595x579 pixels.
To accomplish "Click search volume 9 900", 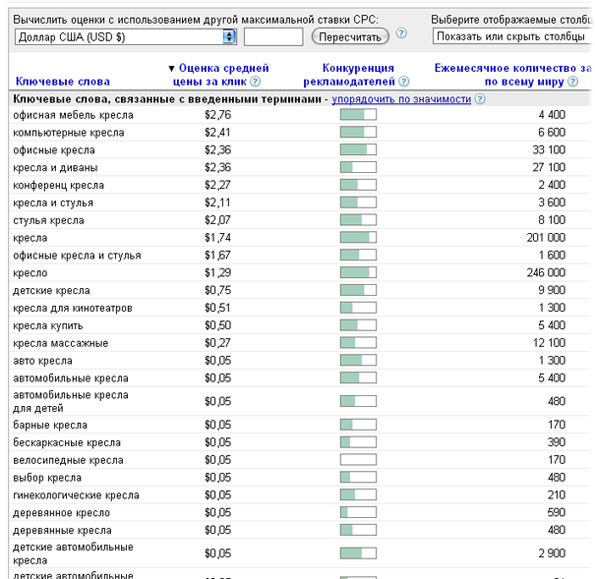I will [x=552, y=290].
